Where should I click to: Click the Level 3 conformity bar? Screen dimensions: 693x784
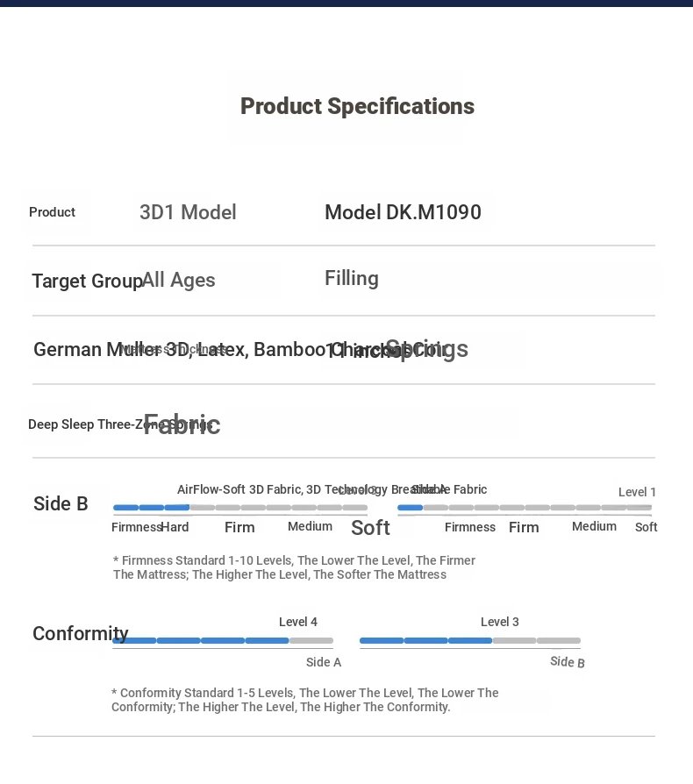[470, 641]
